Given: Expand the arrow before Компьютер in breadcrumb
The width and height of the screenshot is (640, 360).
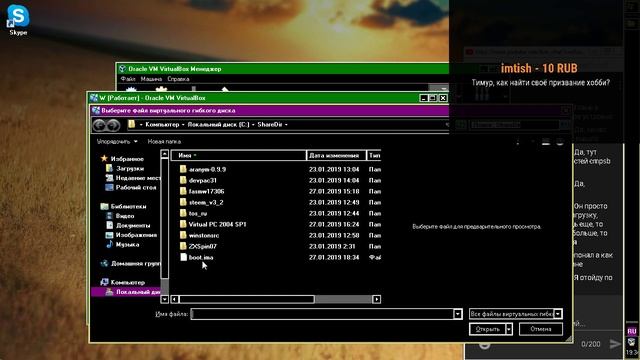Looking at the screenshot, I should click(141, 124).
